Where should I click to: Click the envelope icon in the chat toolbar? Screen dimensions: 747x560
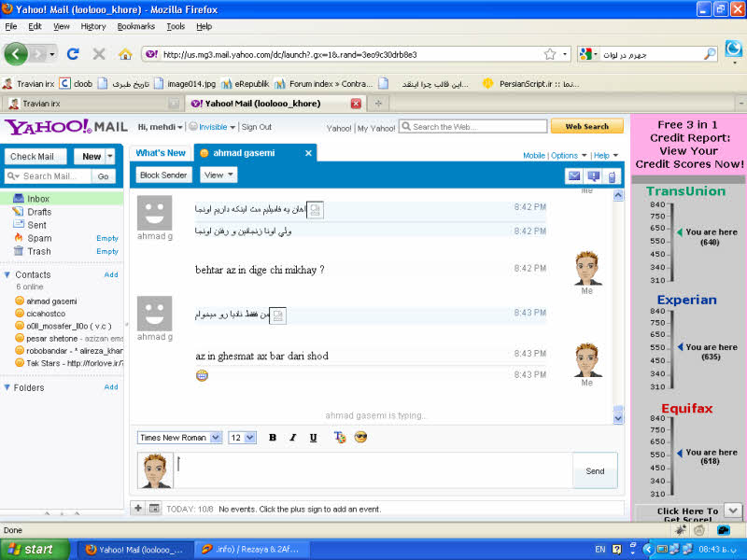[x=574, y=176]
